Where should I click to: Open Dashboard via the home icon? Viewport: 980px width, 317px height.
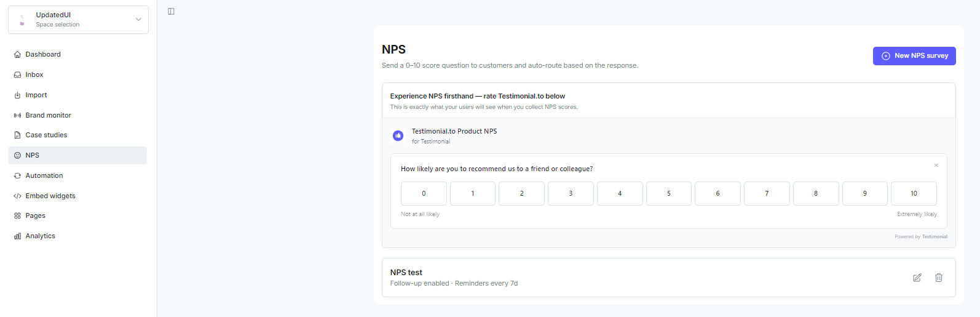pyautogui.click(x=17, y=54)
